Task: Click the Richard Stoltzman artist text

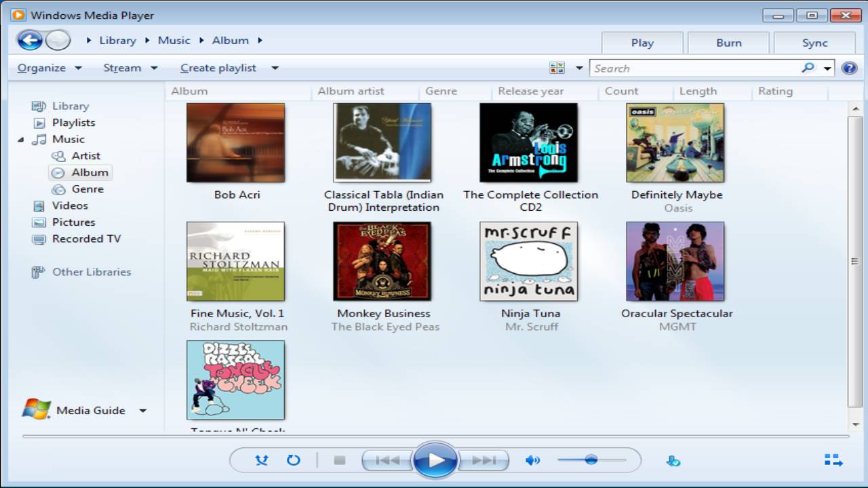Action: (x=238, y=327)
